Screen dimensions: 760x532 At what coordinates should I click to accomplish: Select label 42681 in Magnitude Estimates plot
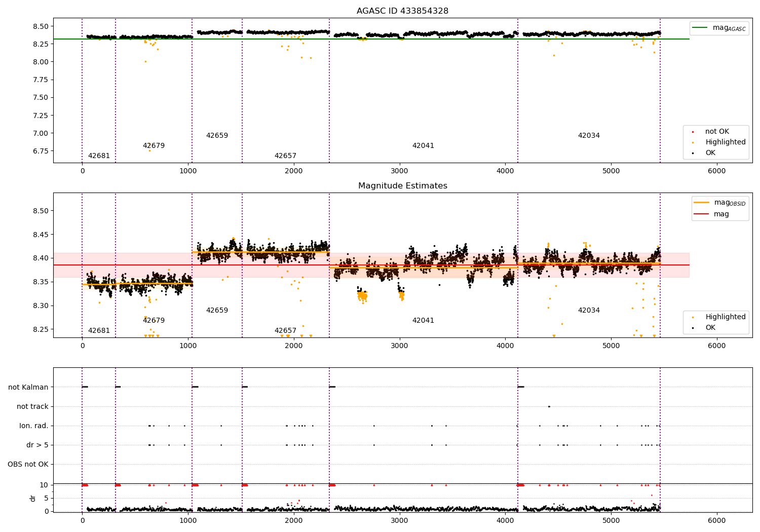pyautogui.click(x=99, y=331)
